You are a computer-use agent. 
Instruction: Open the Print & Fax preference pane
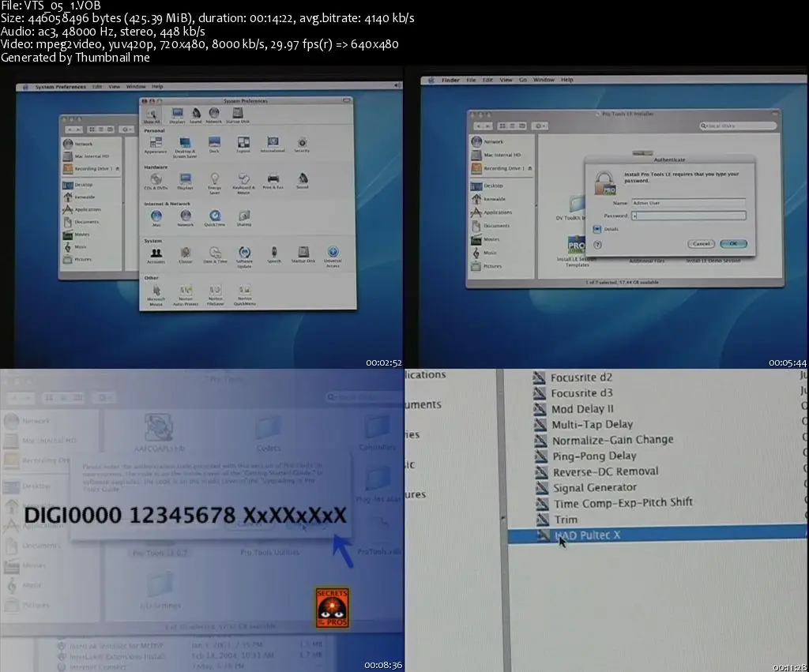coord(273,182)
